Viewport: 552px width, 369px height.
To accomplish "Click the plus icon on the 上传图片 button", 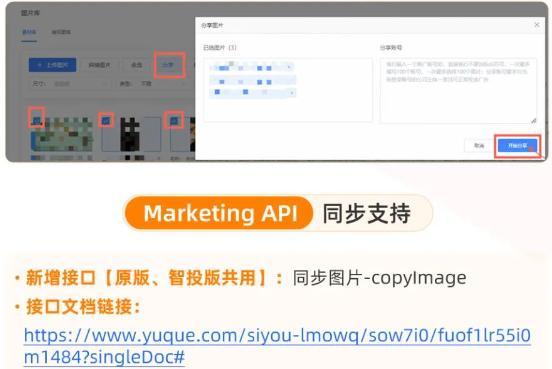I will point(39,65).
